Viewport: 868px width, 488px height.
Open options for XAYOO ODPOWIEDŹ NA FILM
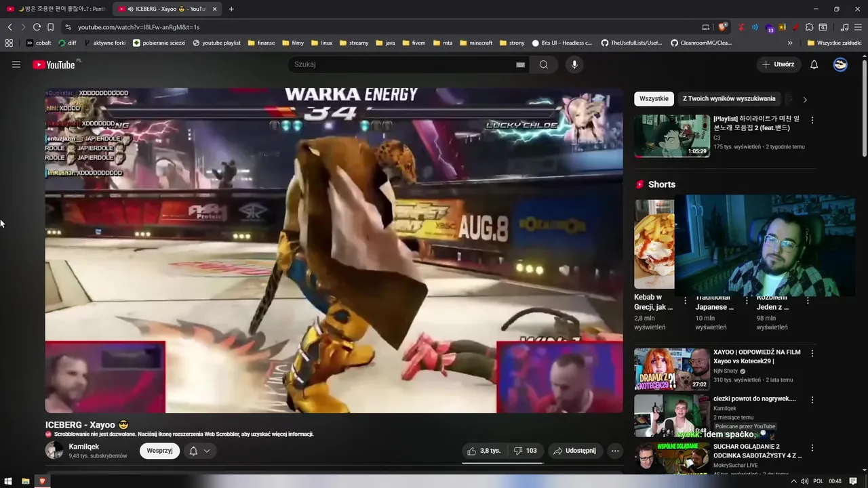pyautogui.click(x=812, y=353)
